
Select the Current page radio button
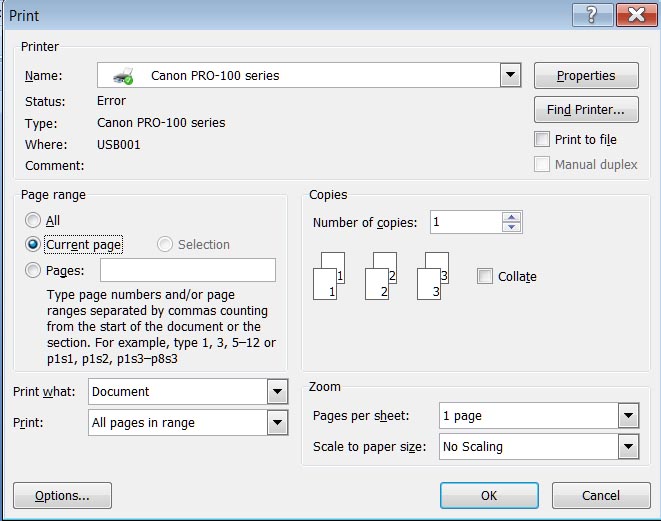pyautogui.click(x=34, y=245)
